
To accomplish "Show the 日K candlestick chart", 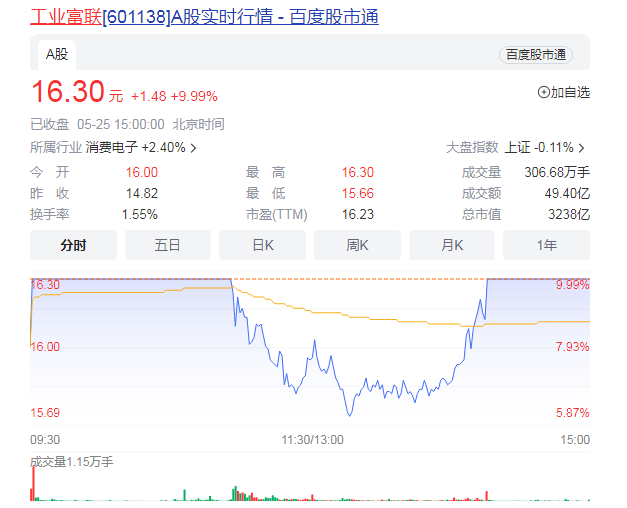I will click(x=262, y=245).
